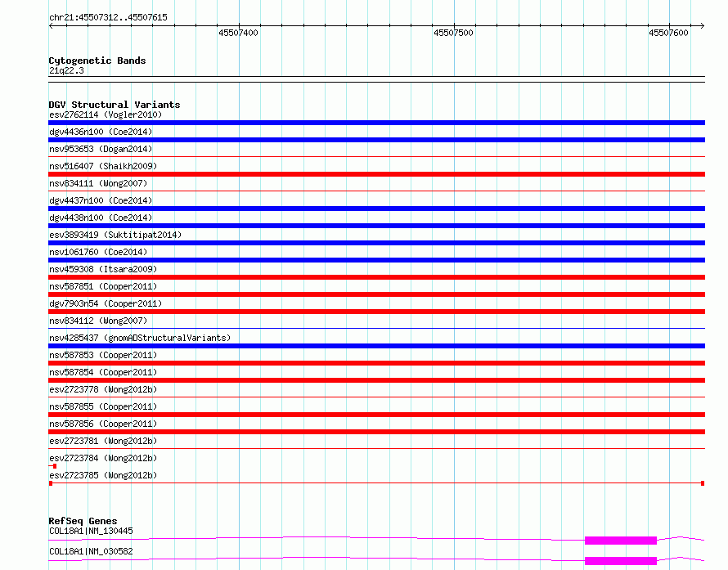Select the blue bar under esv3893419
The height and width of the screenshot is (570, 728).
[x=376, y=243]
